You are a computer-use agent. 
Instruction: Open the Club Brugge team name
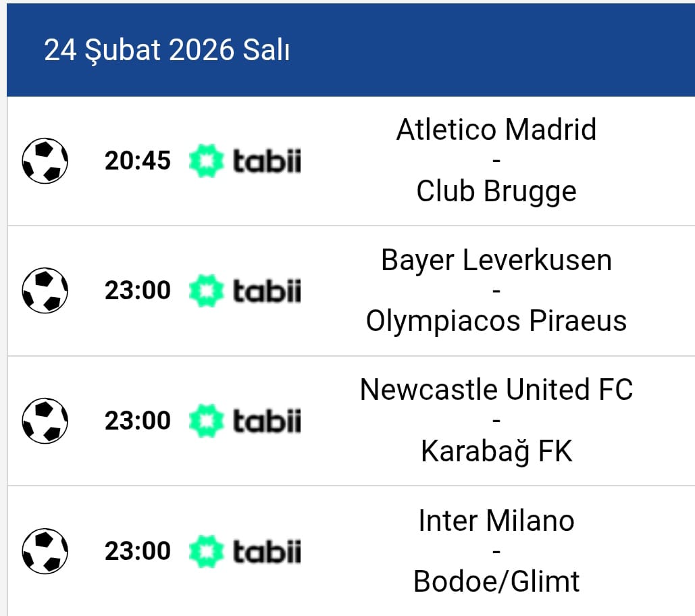pos(496,191)
